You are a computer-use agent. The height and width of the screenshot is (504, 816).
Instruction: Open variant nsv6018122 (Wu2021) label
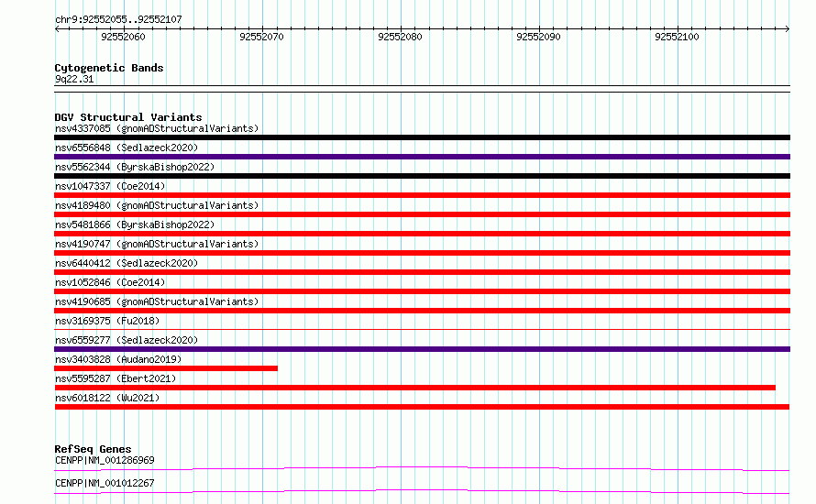(107, 398)
